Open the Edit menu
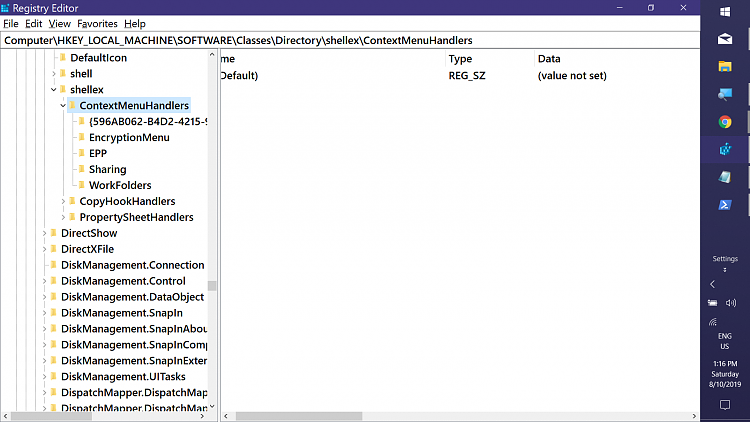Viewport: 750px width, 422px height. click(x=33, y=23)
